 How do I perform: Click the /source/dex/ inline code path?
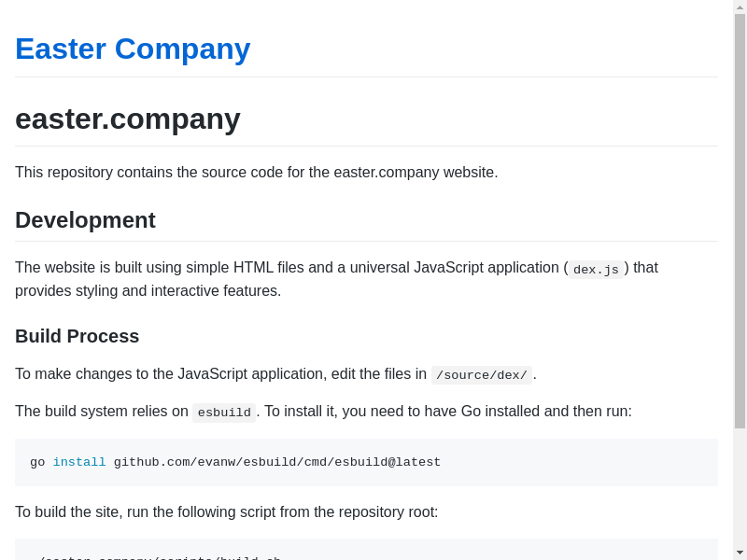482,375
